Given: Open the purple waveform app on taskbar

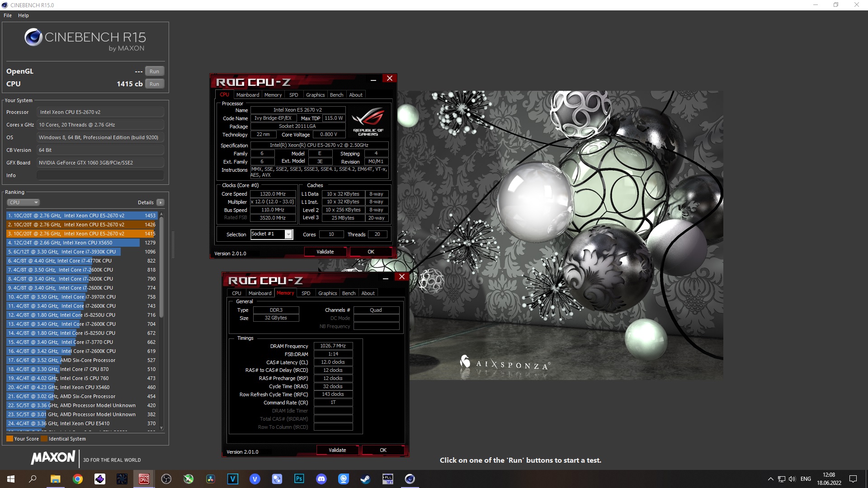Looking at the screenshot, I should 100,479.
